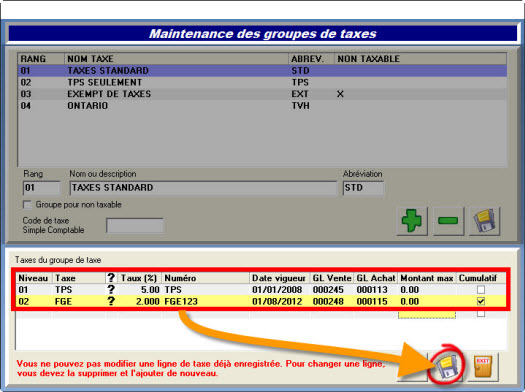This screenshot has height=392, width=525.
Task: Click the Nom ou description field
Action: tap(203, 188)
